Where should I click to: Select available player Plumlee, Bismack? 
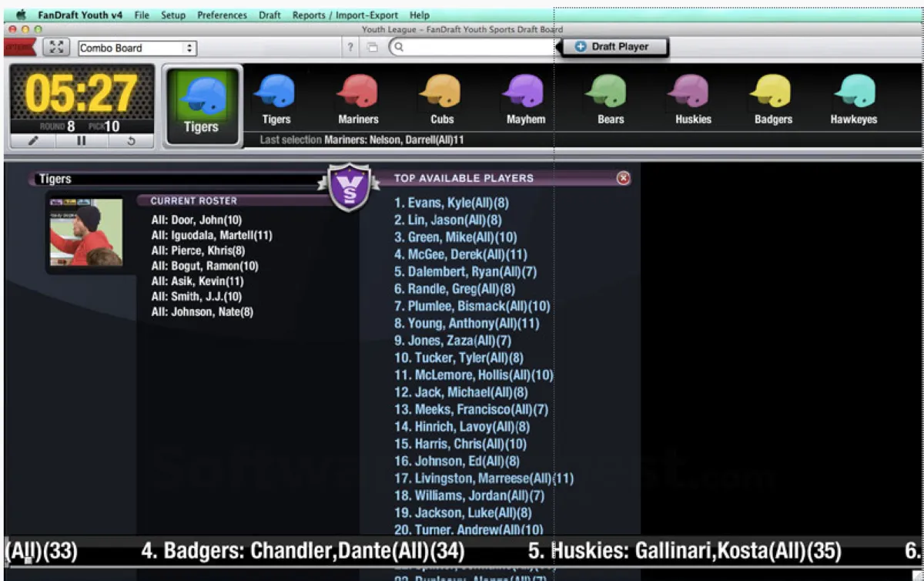(472, 306)
